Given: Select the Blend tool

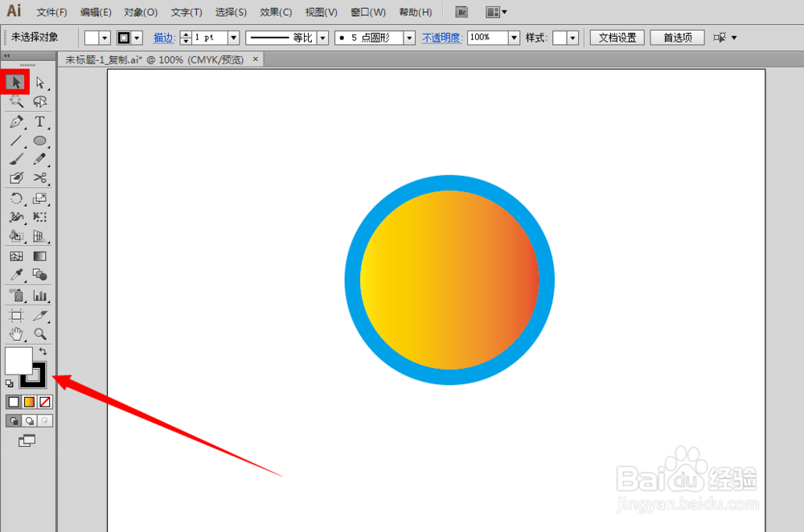Looking at the screenshot, I should [x=40, y=275].
